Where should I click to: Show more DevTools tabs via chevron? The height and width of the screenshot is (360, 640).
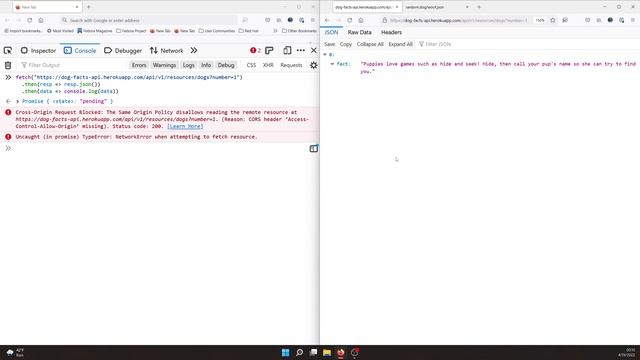coord(194,50)
